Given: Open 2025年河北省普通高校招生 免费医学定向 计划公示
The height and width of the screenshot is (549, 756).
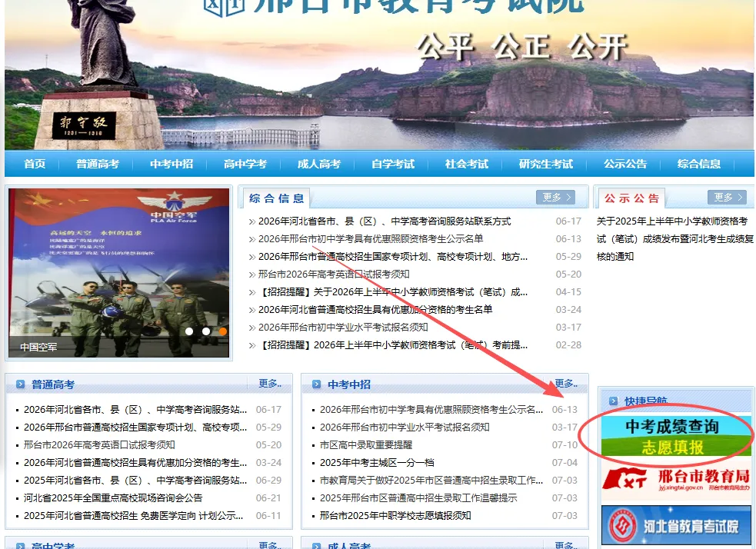Looking at the screenshot, I should tap(134, 516).
